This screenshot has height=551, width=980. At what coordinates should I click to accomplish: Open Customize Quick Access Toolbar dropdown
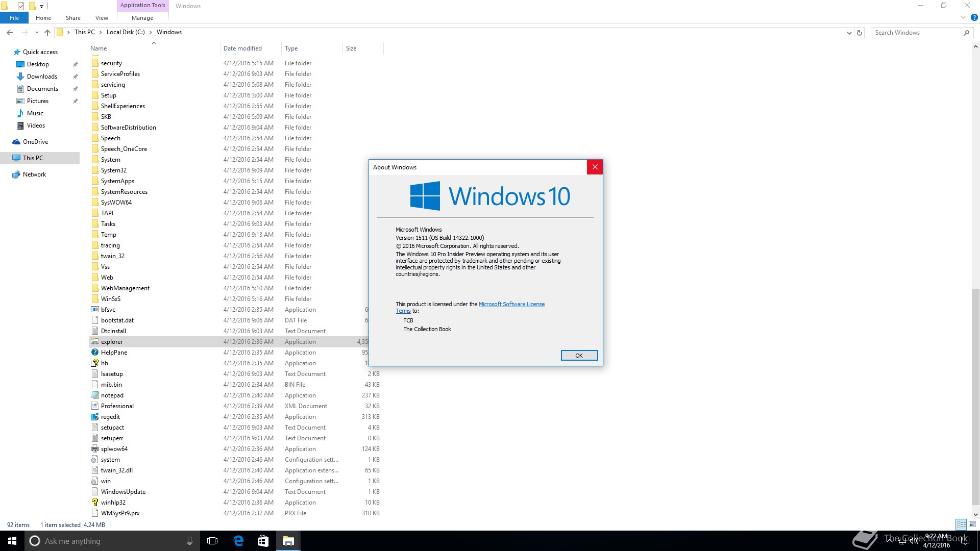[42, 7]
